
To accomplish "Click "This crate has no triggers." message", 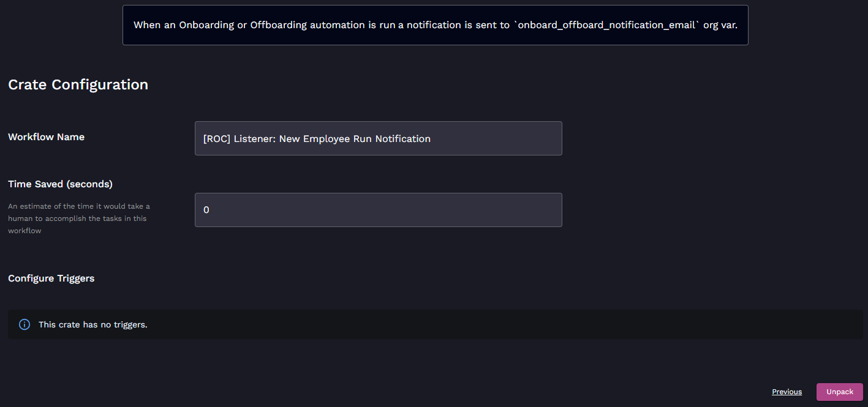I will click(x=92, y=324).
